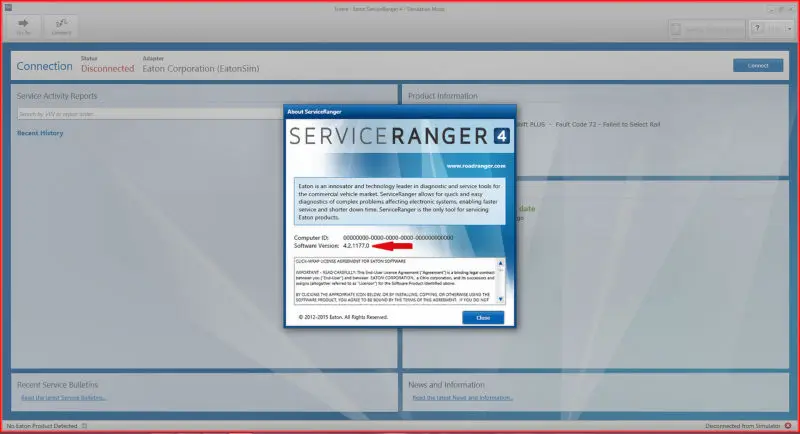Open the help question mark icon
The height and width of the screenshot is (434, 800).
pos(757,29)
